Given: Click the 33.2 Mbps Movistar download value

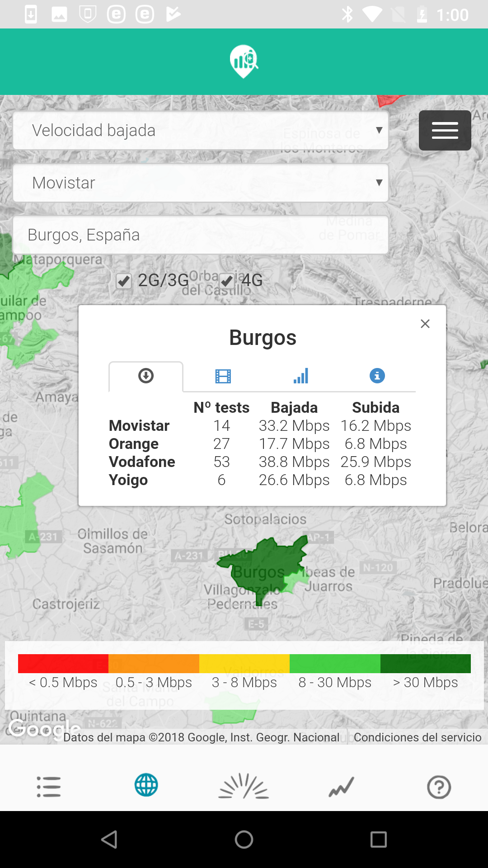Looking at the screenshot, I should (294, 426).
